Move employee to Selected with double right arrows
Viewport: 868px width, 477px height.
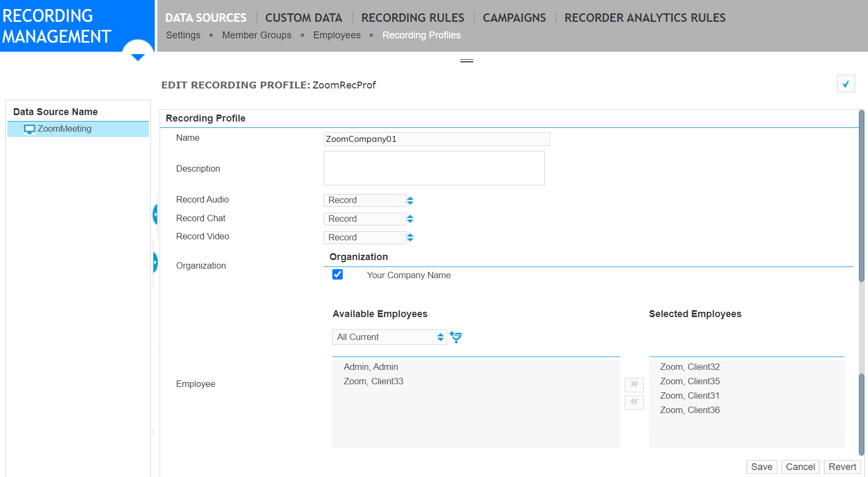pos(634,384)
